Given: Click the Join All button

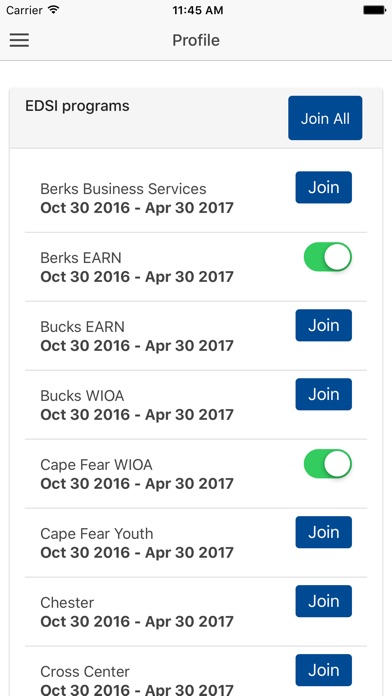Looking at the screenshot, I should (x=325, y=118).
